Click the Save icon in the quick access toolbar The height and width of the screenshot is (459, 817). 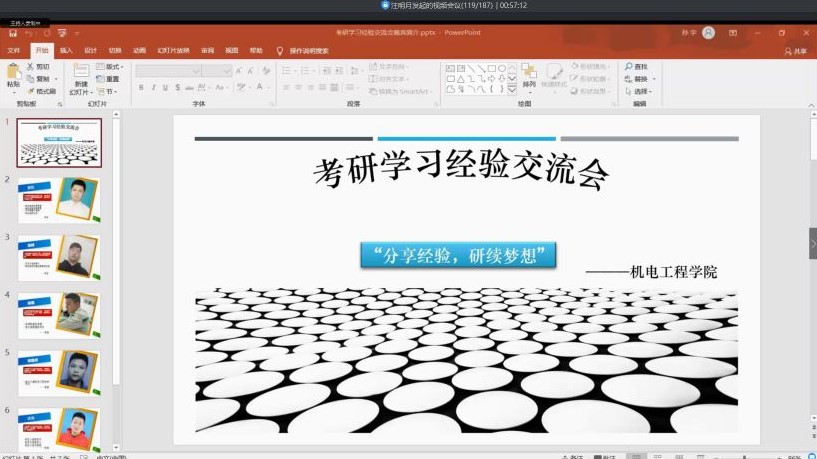coord(11,33)
